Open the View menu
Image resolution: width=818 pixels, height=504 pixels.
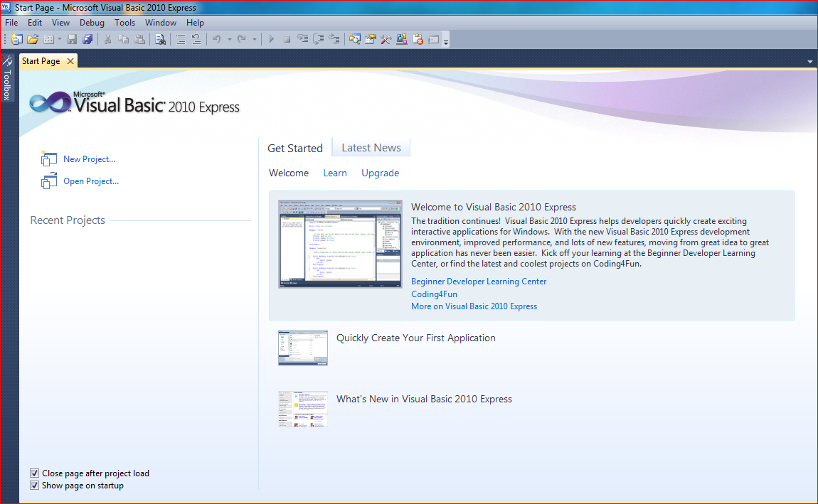[x=60, y=23]
